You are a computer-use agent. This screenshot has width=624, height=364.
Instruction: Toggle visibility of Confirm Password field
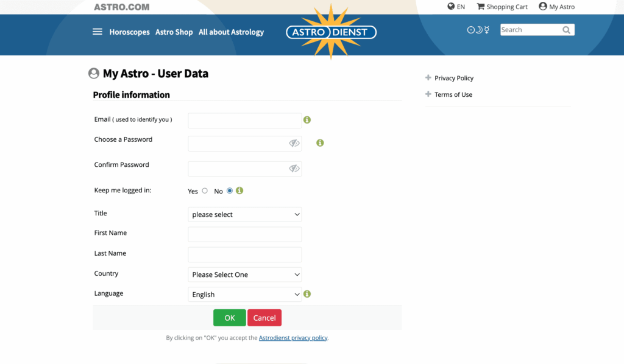(x=294, y=169)
